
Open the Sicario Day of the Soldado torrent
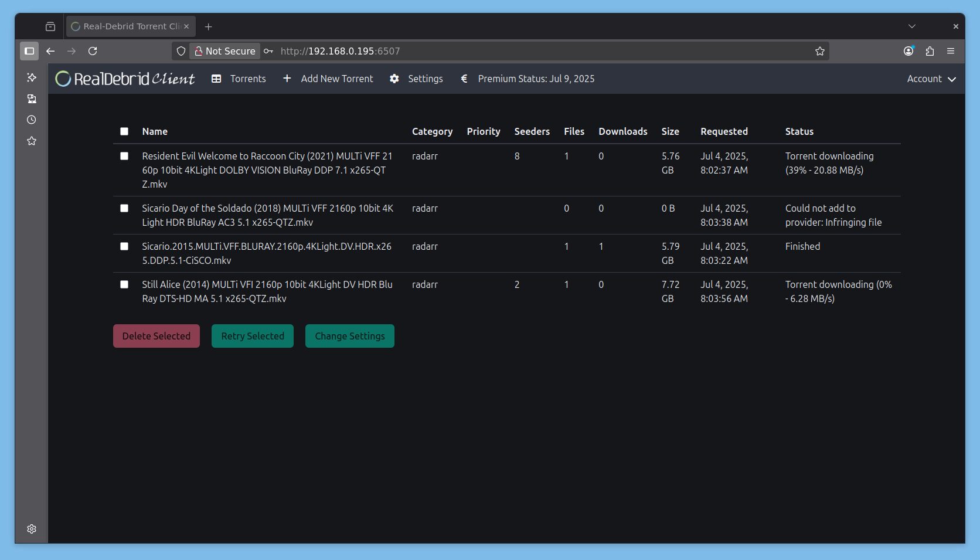(268, 215)
